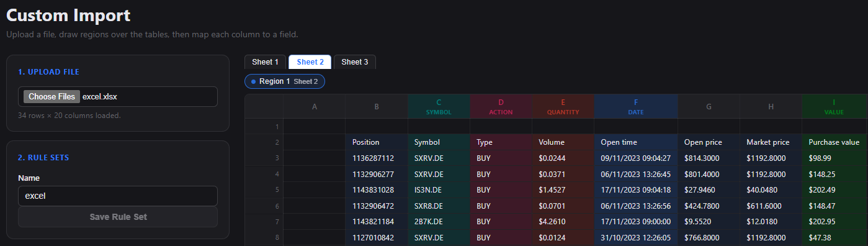868x246 pixels.
Task: Click position cell 1143821184
Action: [x=377, y=221]
